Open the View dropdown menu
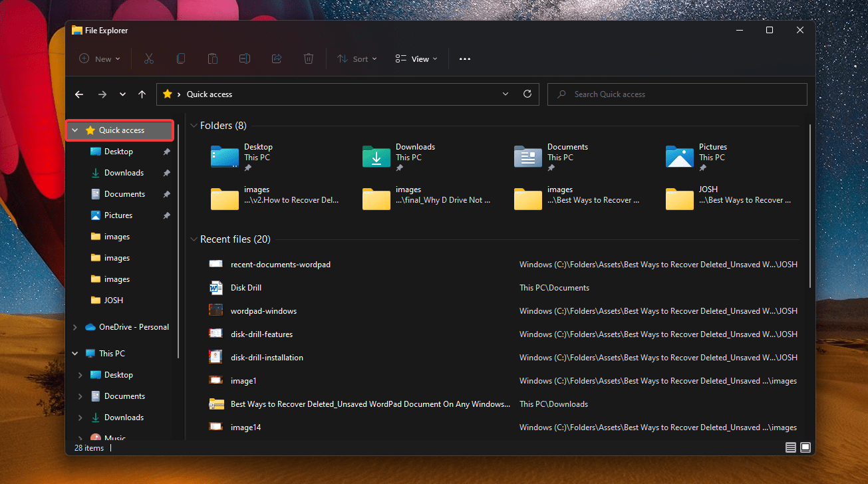Screen dimensions: 868x484 (416, 59)
